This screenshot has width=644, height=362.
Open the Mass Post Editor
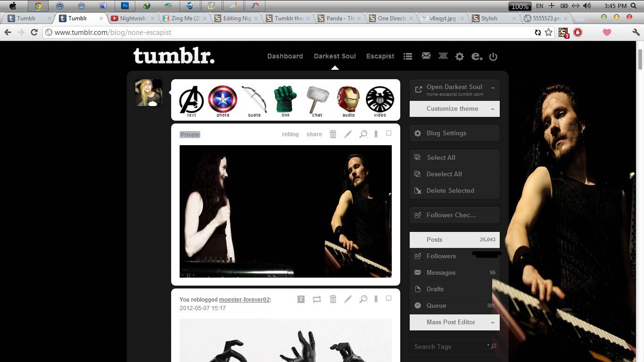tap(454, 322)
